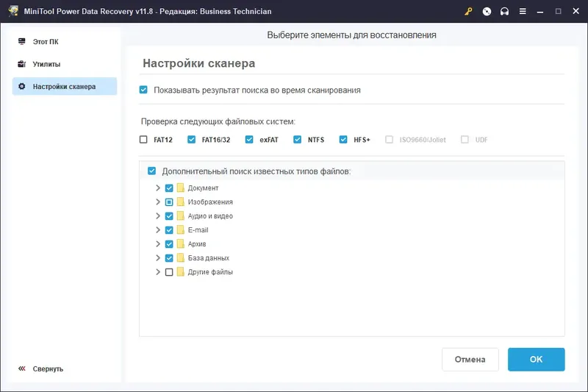The height and width of the screenshot is (392, 588).
Task: Click Свернуть to collapse the sidebar
Action: click(48, 368)
